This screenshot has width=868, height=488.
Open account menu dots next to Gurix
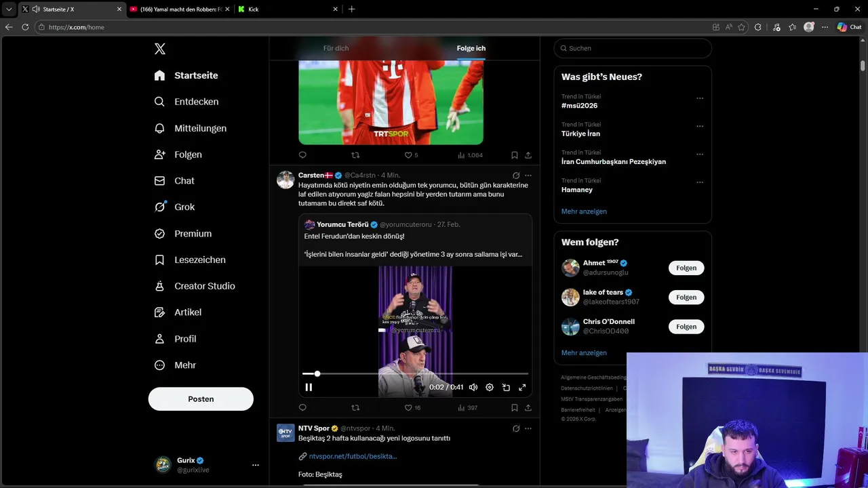pos(256,465)
